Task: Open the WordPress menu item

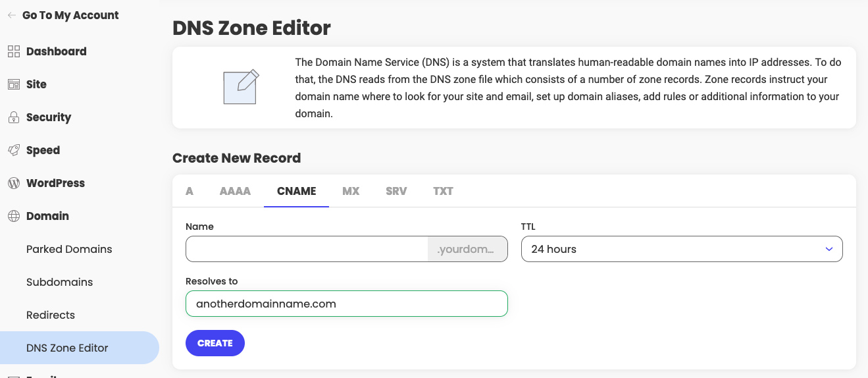Action: click(55, 183)
